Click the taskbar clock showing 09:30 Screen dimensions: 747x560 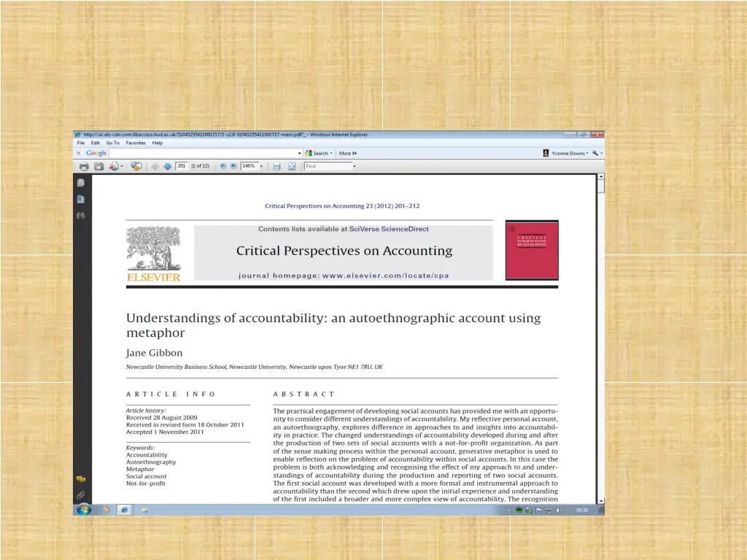point(581,510)
